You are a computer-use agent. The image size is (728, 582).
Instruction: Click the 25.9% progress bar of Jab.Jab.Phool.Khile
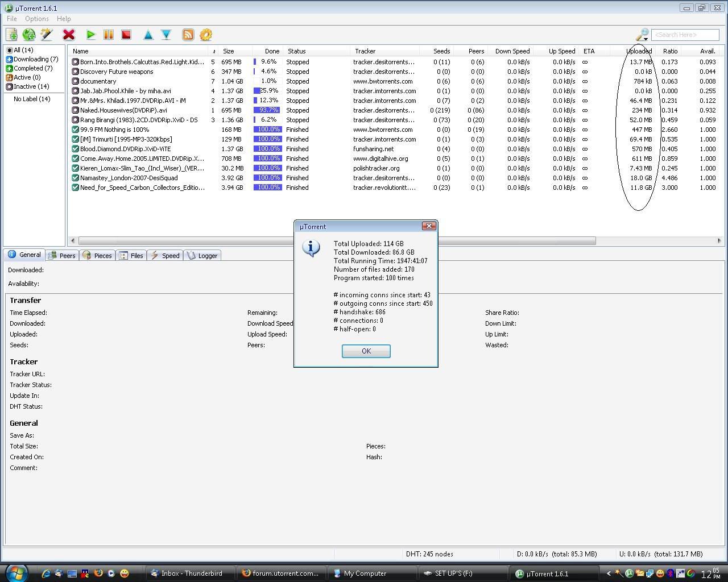(x=267, y=91)
